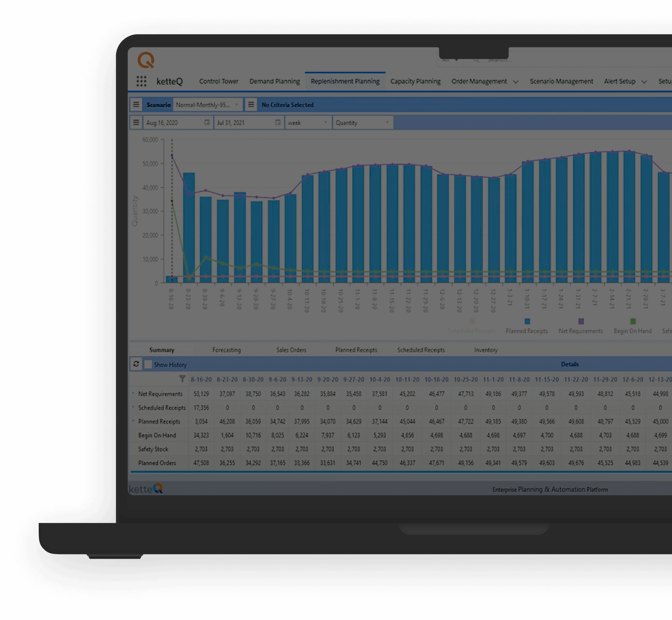Click the refresh icon above the summary table
Viewport: 672px width, 620px height.
click(x=136, y=364)
